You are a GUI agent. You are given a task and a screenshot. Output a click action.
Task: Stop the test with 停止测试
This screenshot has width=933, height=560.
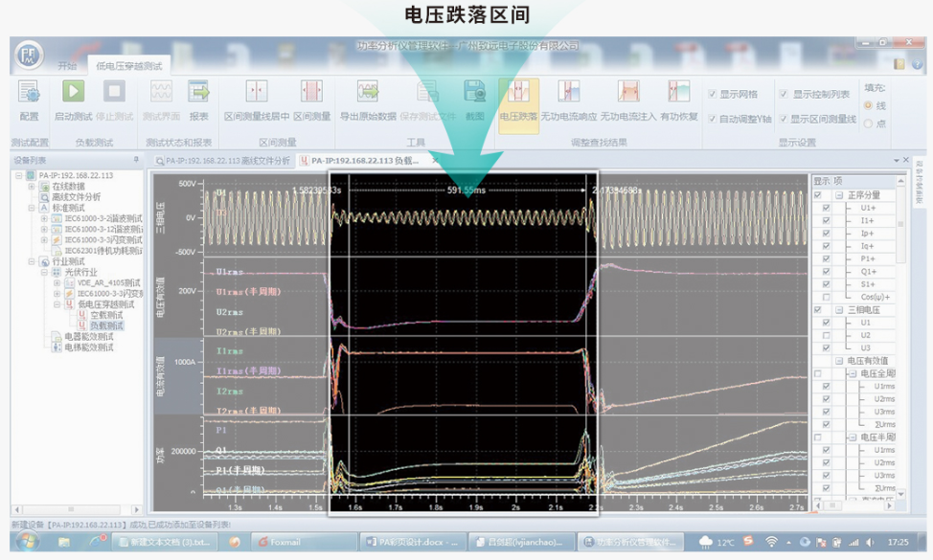click(114, 100)
